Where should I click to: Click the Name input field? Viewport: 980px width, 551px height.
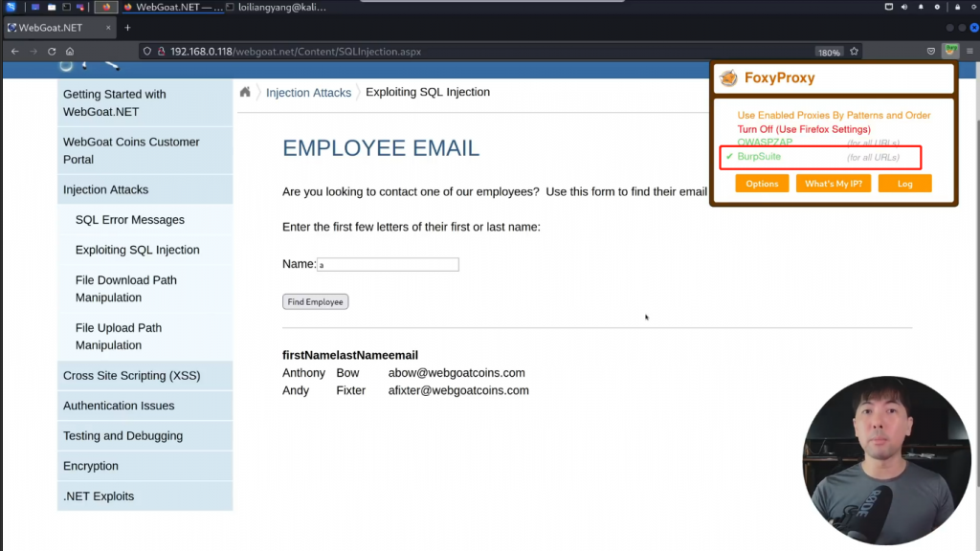tap(388, 264)
